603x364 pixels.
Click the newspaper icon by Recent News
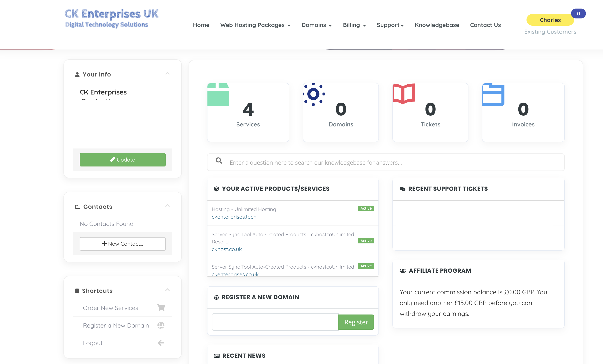tap(217, 356)
